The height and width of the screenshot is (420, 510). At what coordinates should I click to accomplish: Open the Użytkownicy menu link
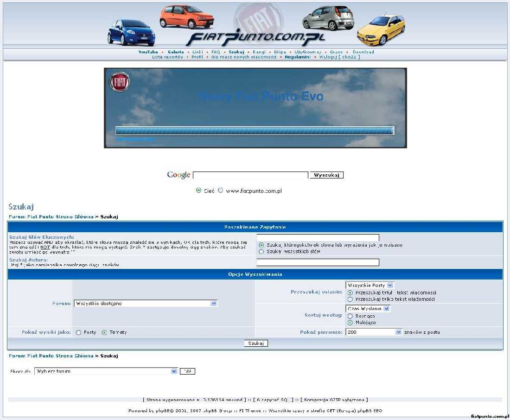(x=308, y=52)
